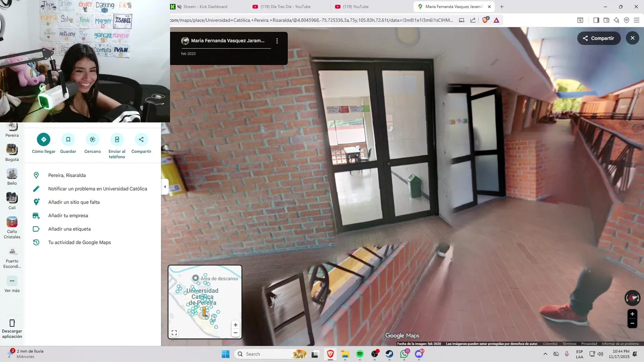This screenshot has width=644, height=362.
Task: Toggle the browser sidebar panel
Action: click(596, 21)
